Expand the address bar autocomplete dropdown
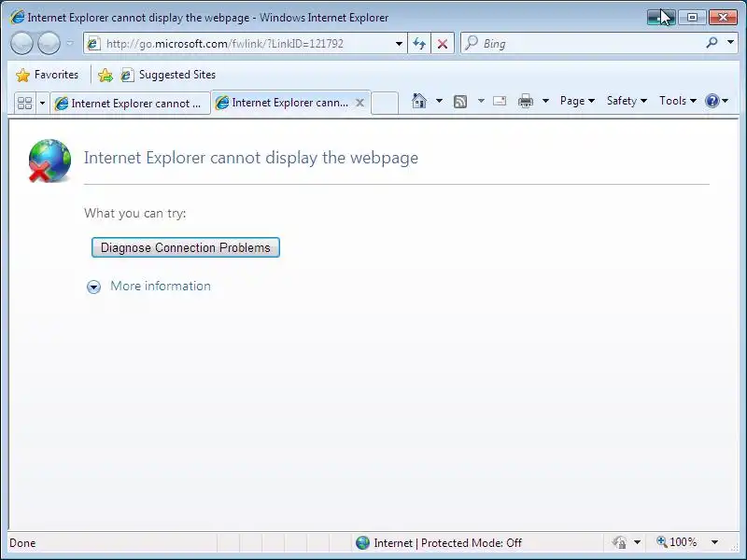The height and width of the screenshot is (560, 747). click(x=399, y=44)
